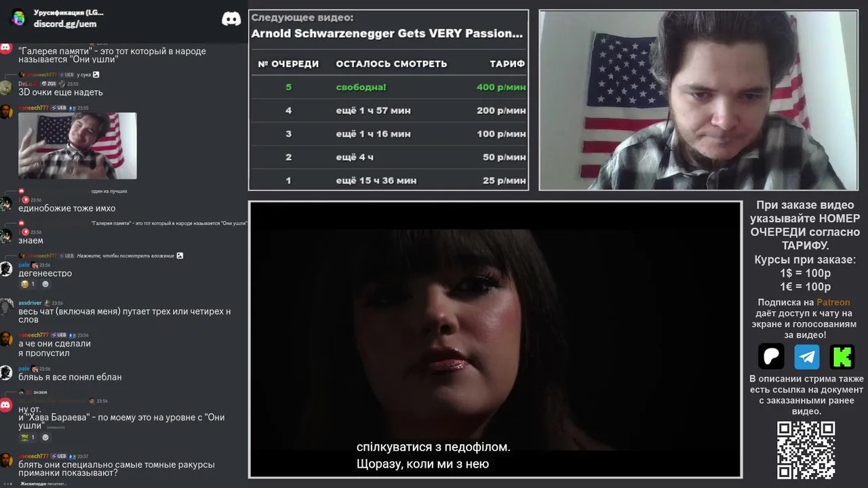Click the emoji reaction under "Хава Бараева" message
The width and height of the screenshot is (868, 488).
click(28, 437)
